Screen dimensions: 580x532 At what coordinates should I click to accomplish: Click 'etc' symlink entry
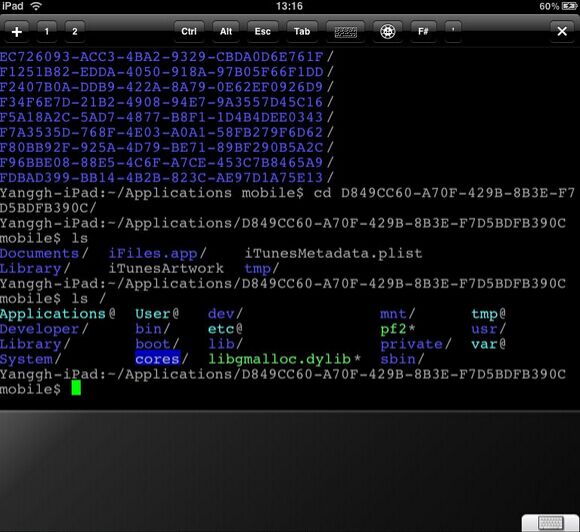click(221, 329)
